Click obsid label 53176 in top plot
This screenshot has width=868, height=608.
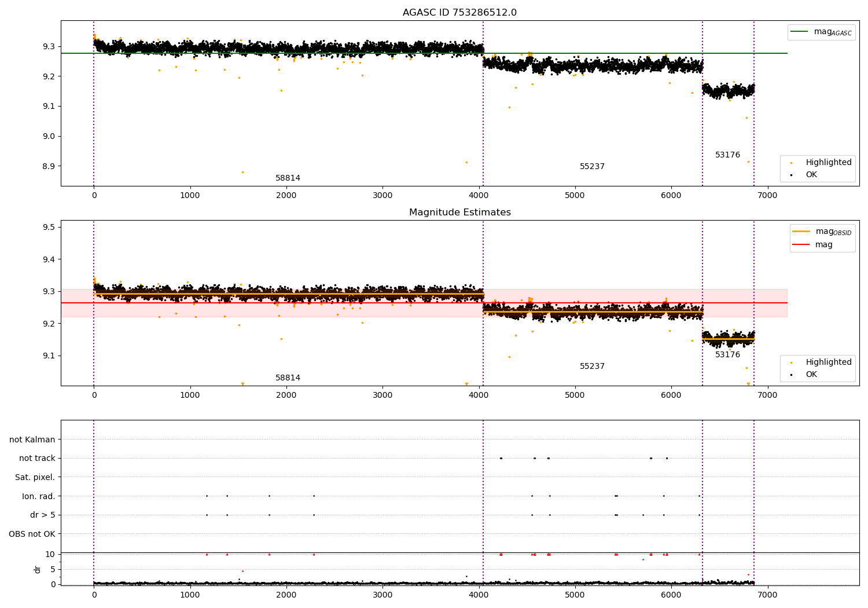click(x=727, y=155)
